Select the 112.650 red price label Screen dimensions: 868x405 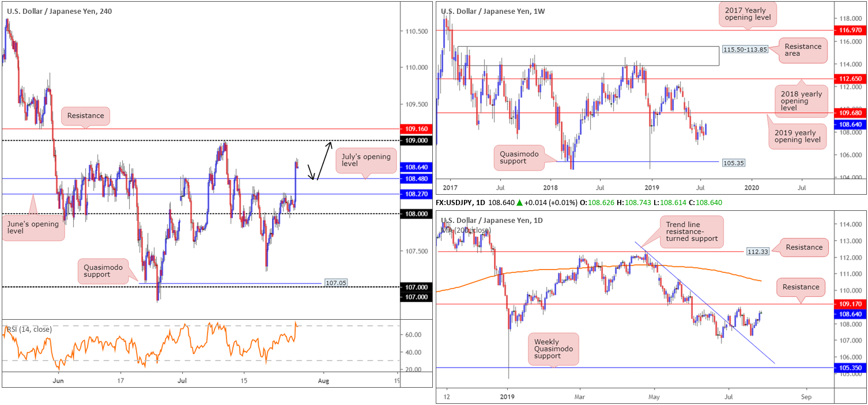(850, 78)
